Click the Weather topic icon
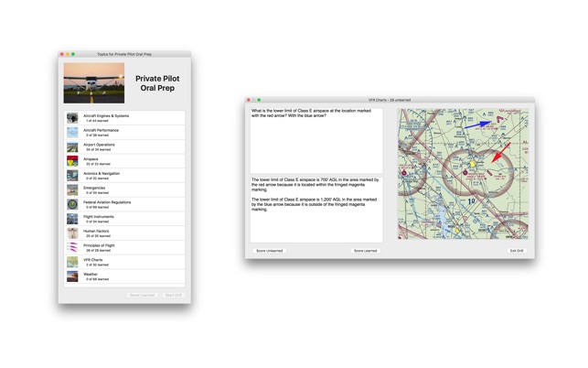588x368 pixels. [72, 276]
